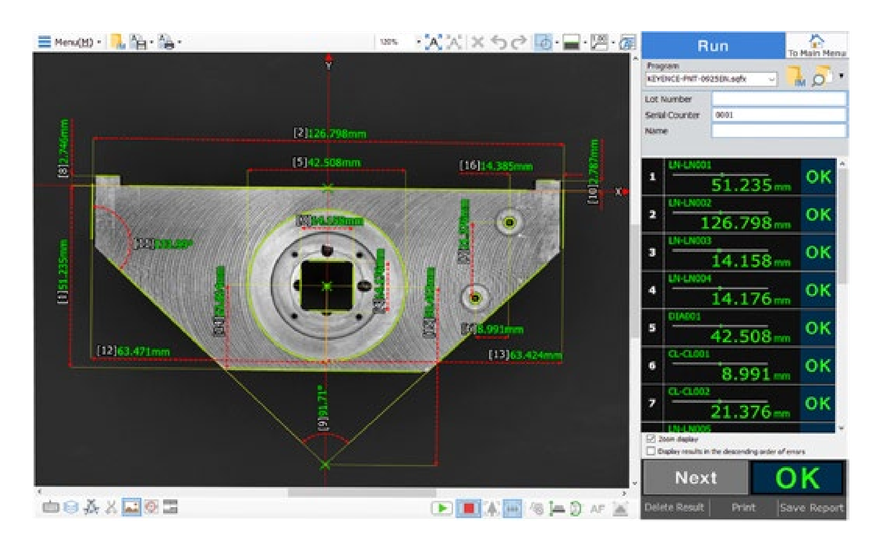Toggle the highlighted measurement display icon

(x=543, y=42)
